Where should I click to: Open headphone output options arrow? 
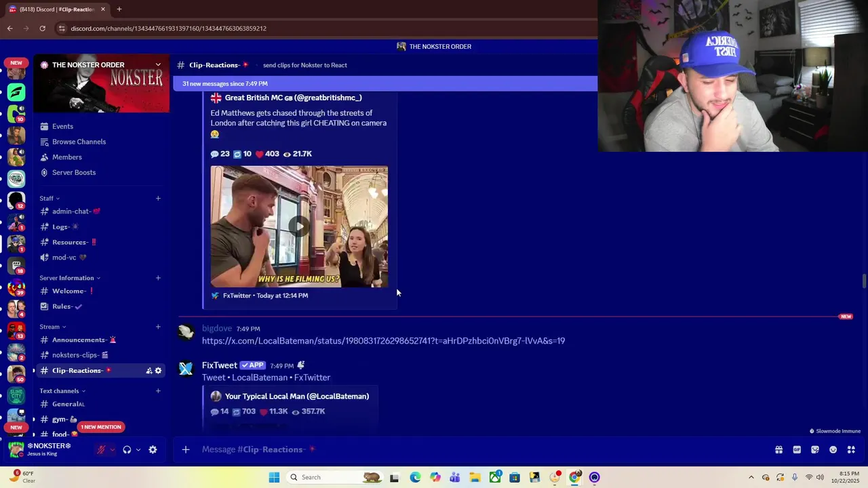click(138, 449)
